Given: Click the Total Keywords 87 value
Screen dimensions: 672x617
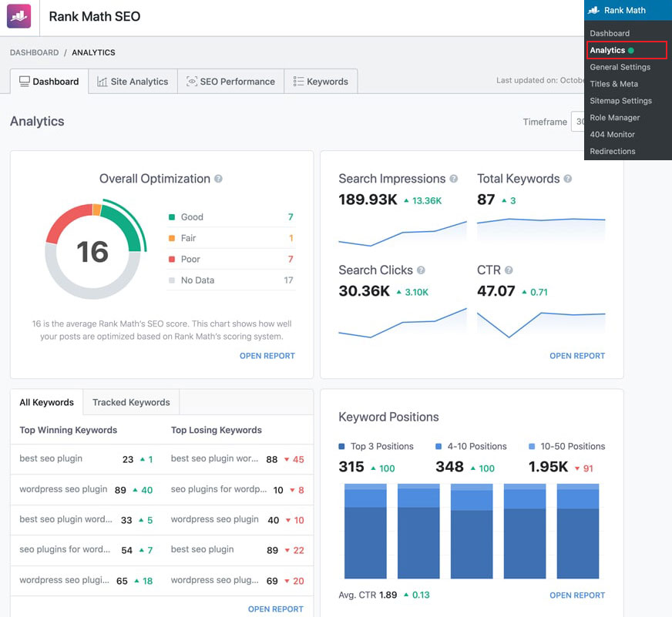Looking at the screenshot, I should [x=486, y=200].
